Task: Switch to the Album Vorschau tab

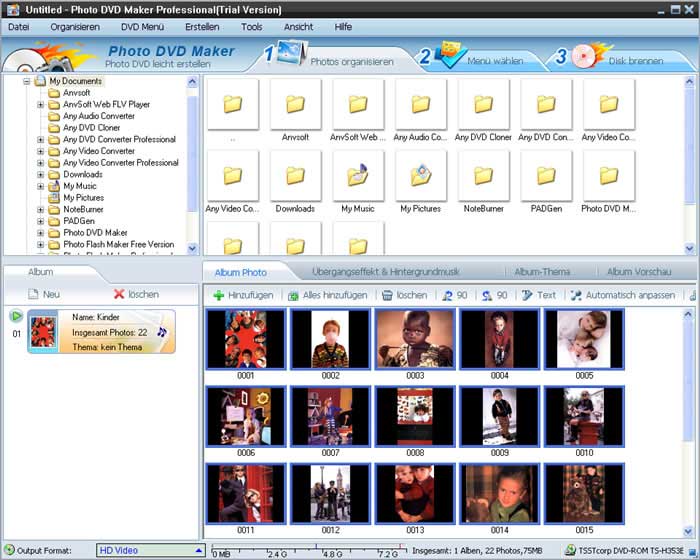Action: pyautogui.click(x=639, y=272)
